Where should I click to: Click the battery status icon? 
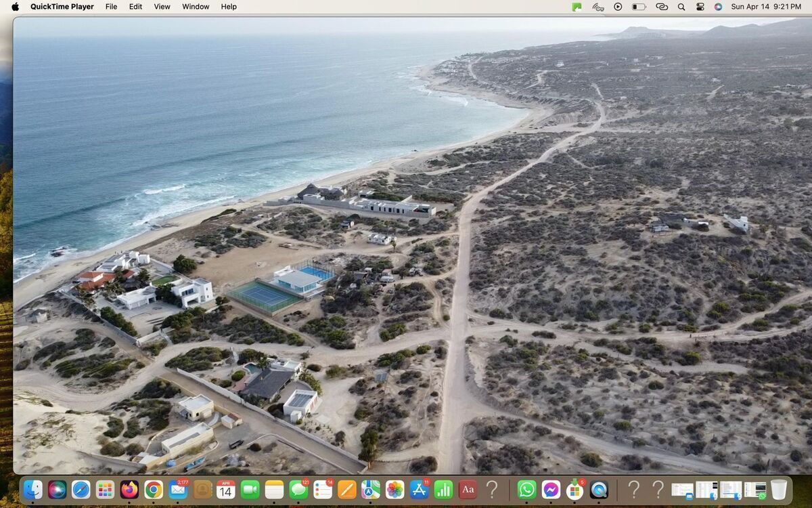coord(638,7)
